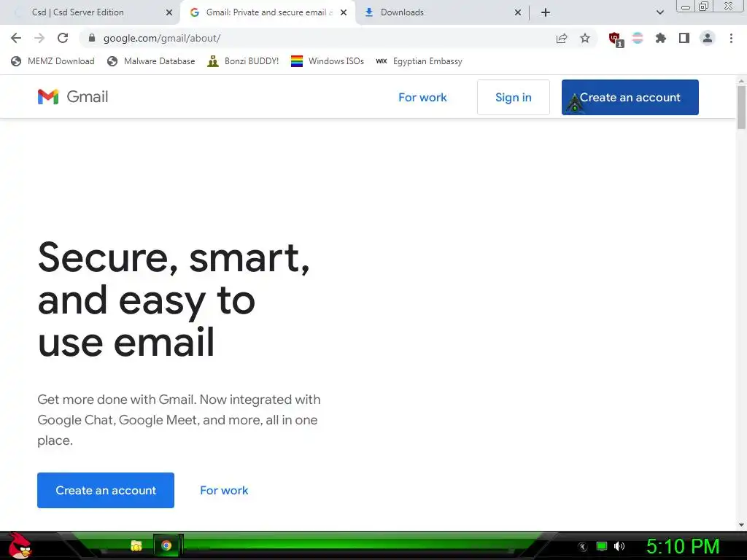Show hidden tray icons arrow
This screenshot has width=747, height=560.
582,546
